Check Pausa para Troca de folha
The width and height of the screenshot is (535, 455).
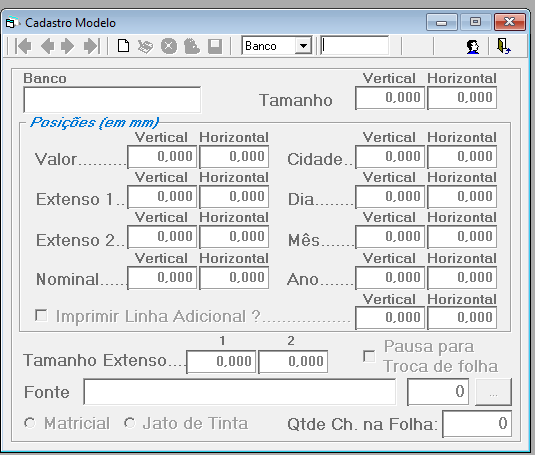[x=369, y=356]
